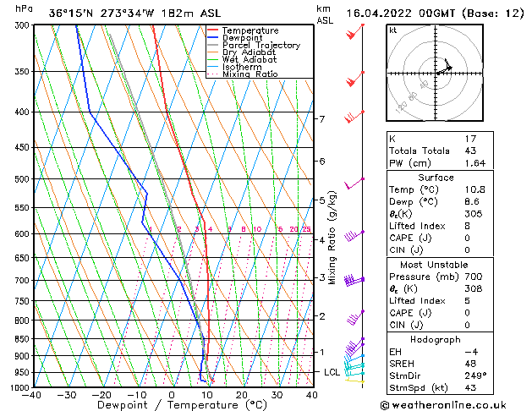Click the kt unit label in hodograph

(x=393, y=30)
